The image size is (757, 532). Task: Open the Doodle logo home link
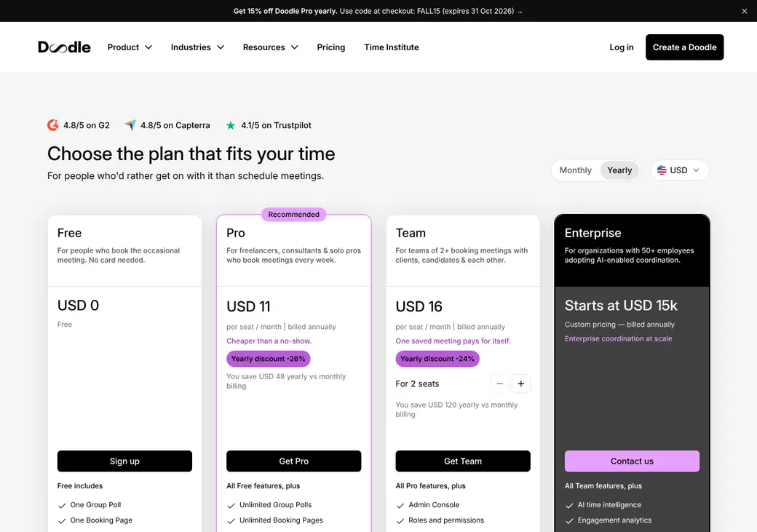[x=64, y=47]
